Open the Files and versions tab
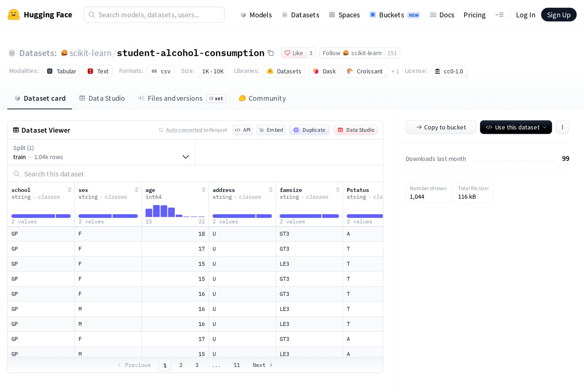Image resolution: width=584 pixels, height=392 pixels. pos(182,98)
